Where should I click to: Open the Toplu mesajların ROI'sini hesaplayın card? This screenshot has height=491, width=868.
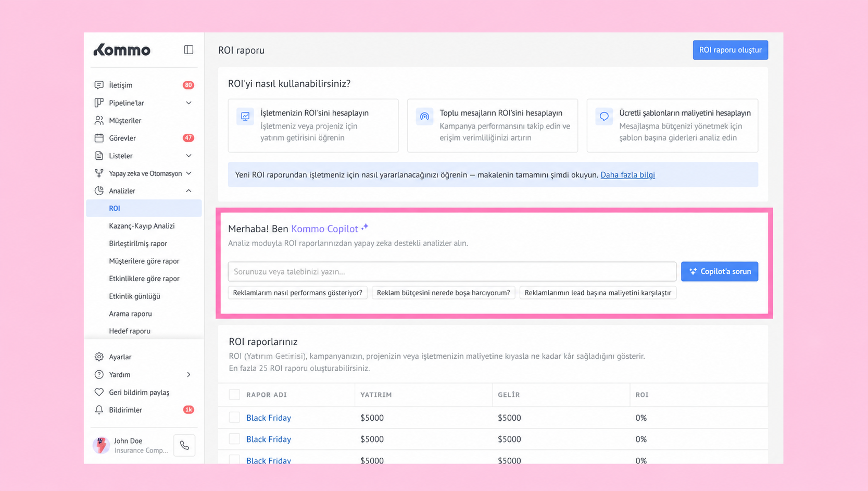click(493, 125)
